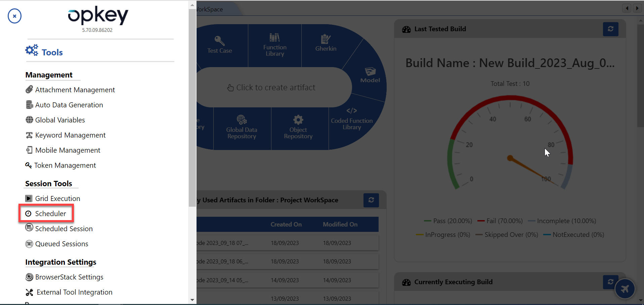Toggle the Pass (20.00%) legend entry
Screen dimensions: 644x305
click(x=448, y=221)
